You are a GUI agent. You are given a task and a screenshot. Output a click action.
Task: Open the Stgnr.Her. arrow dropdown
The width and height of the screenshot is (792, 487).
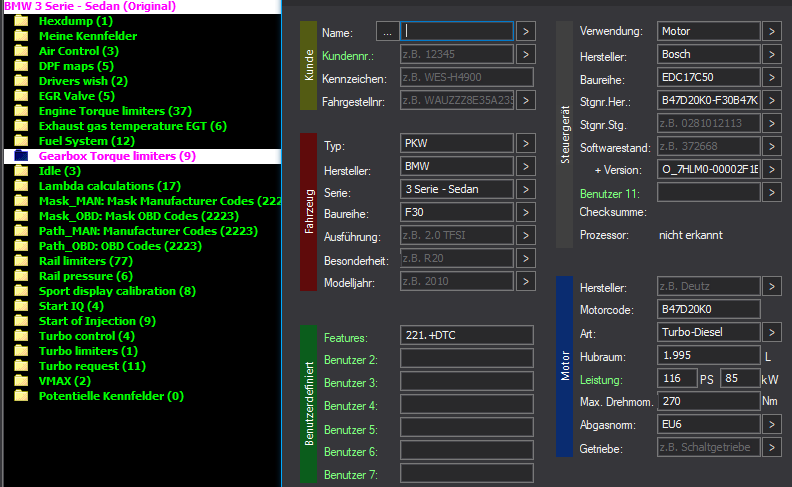tap(772, 100)
